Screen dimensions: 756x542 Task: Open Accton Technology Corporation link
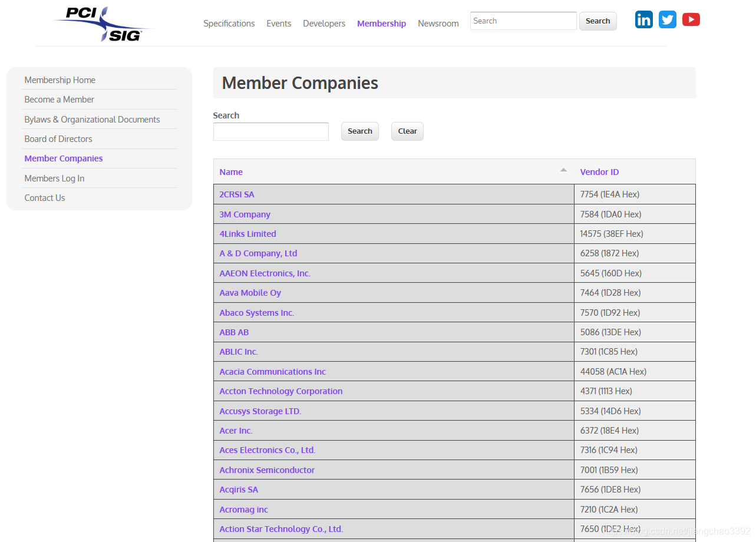(x=281, y=391)
